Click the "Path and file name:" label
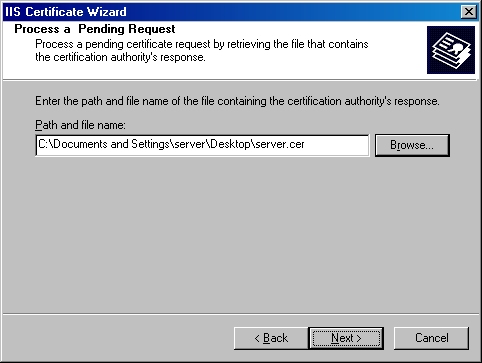Image resolution: width=482 pixels, height=363 pixels. click(x=80, y=125)
